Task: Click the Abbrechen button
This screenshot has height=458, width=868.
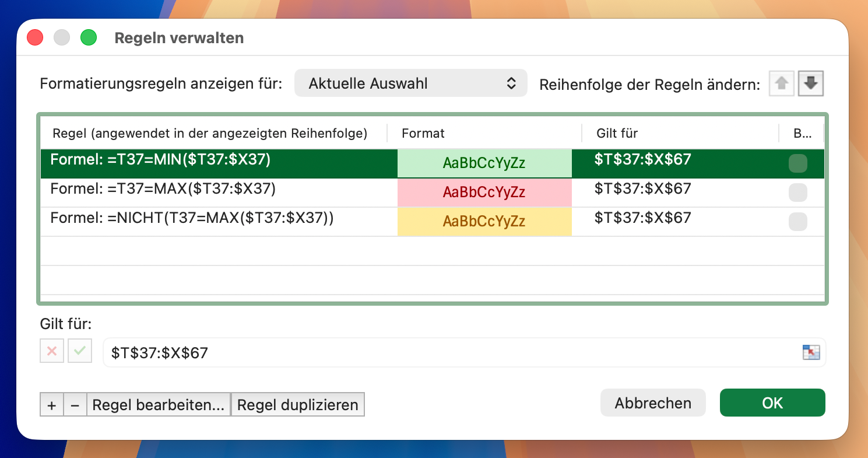Action: click(x=653, y=403)
